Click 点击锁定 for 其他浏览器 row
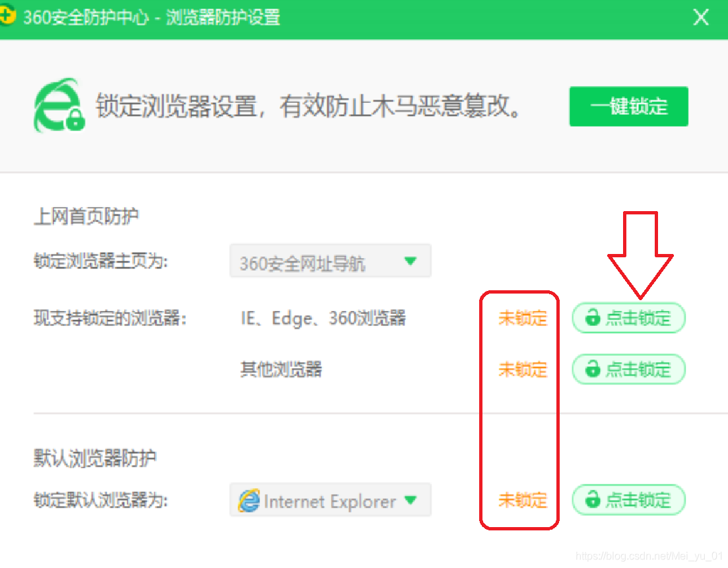Viewport: 728px width, 568px height. 628,369
